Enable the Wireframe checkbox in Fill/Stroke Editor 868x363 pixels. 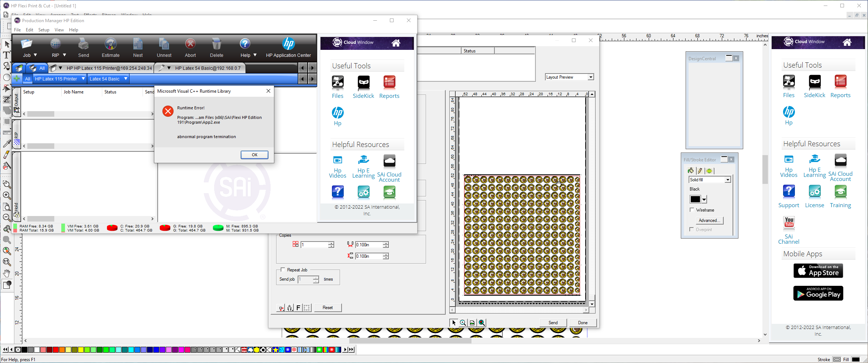click(692, 210)
